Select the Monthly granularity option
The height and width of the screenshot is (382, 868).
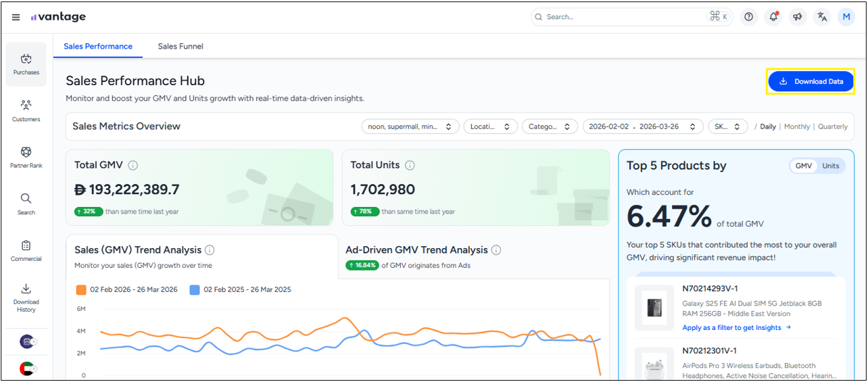(796, 126)
